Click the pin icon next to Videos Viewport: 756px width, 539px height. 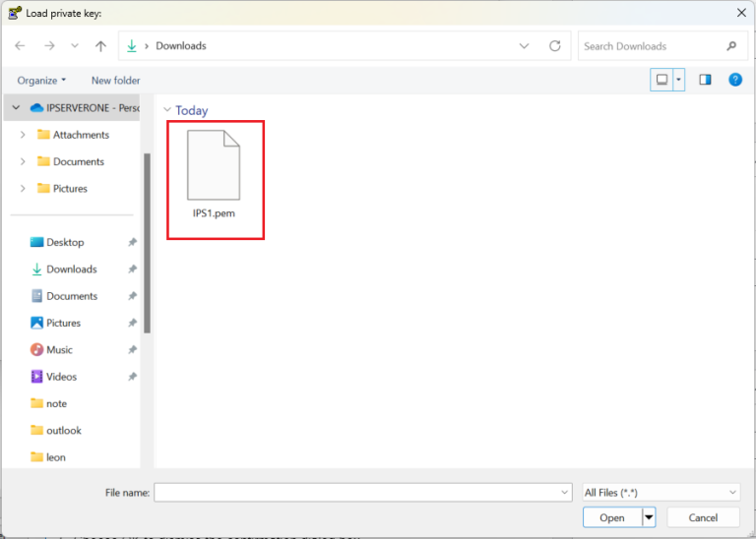tap(132, 377)
